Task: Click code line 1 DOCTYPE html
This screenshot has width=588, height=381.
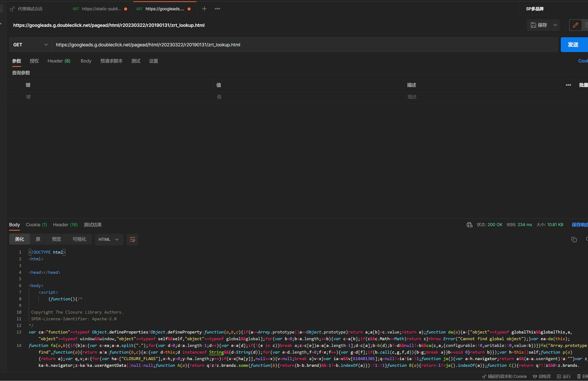Action: click(47, 252)
